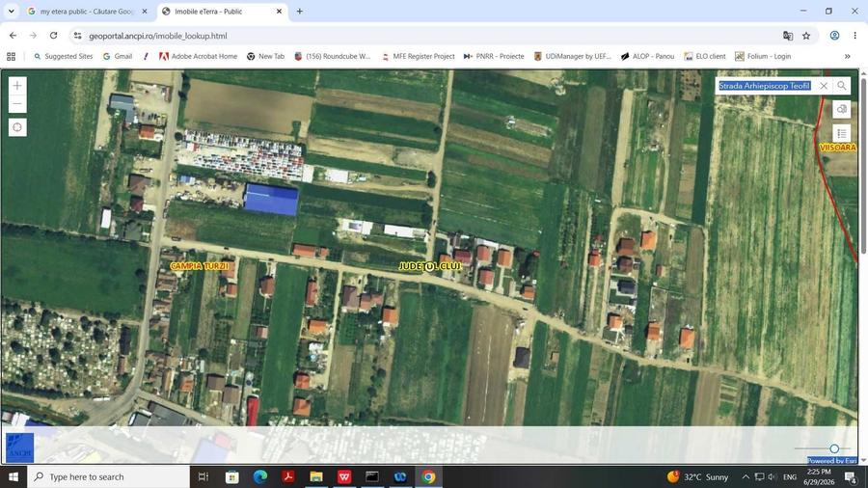
Task: Go forward in browser history
Action: [x=33, y=36]
